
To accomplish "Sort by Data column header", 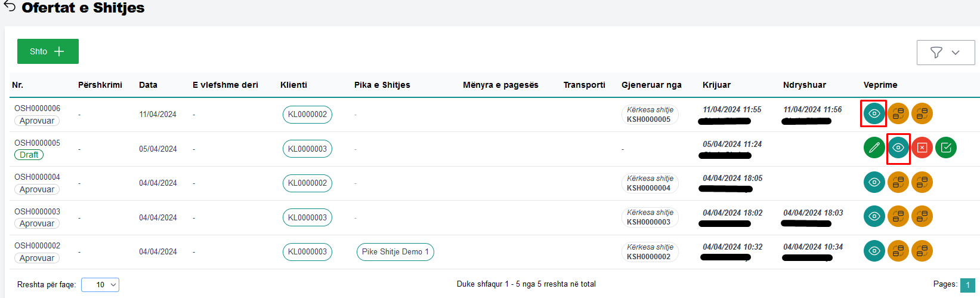I will (148, 85).
